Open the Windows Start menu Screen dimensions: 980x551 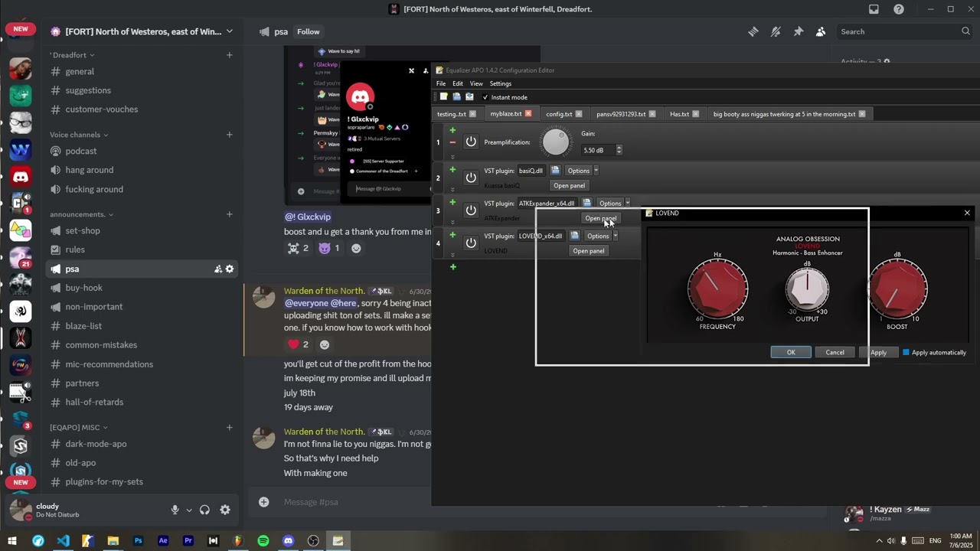coord(12,541)
